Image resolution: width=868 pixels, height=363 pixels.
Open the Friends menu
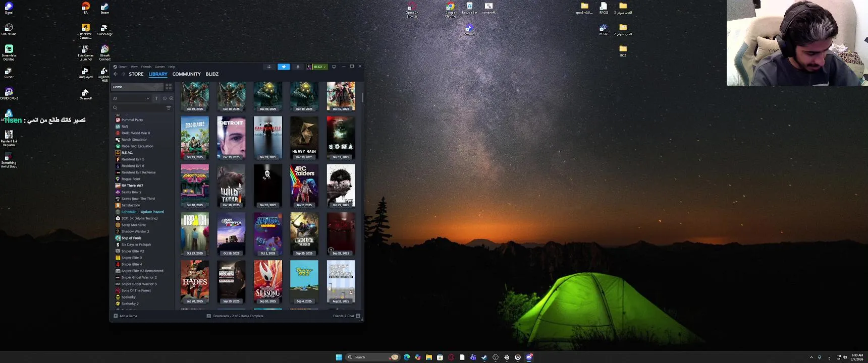pyautogui.click(x=146, y=67)
